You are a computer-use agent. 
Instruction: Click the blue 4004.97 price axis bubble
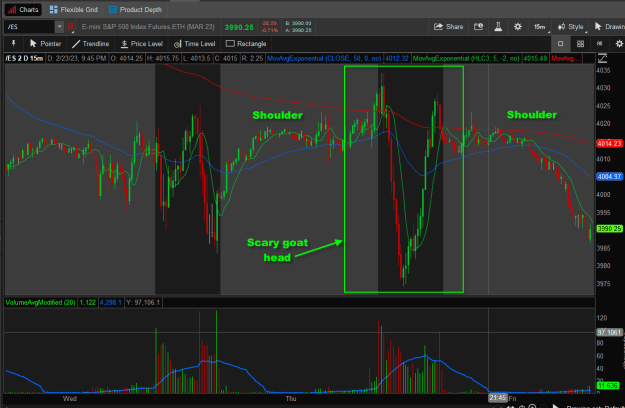609,177
